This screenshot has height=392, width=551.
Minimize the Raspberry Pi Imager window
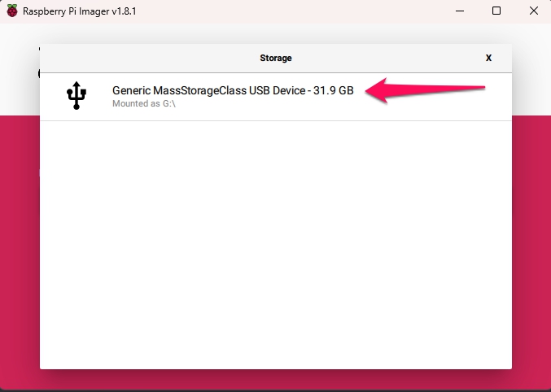pos(458,11)
